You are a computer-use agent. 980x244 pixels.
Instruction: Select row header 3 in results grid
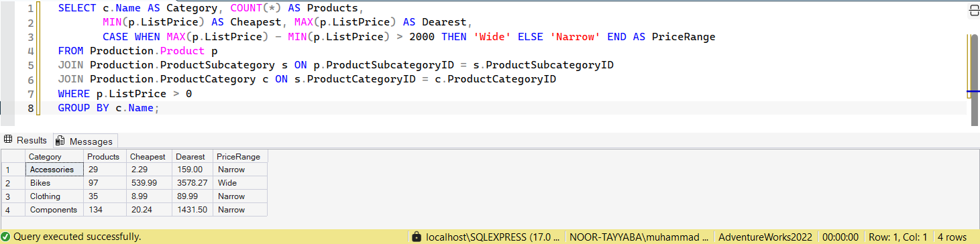click(x=13, y=196)
